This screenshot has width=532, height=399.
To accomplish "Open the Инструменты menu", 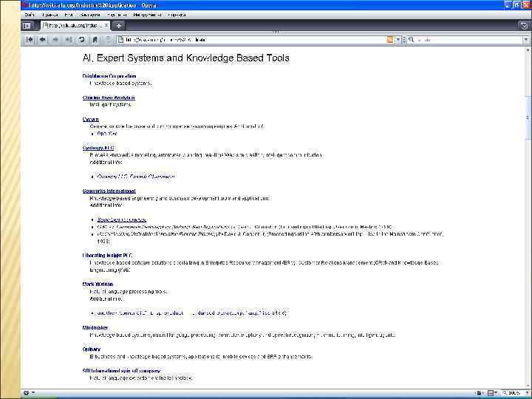I will pyautogui.click(x=147, y=15).
